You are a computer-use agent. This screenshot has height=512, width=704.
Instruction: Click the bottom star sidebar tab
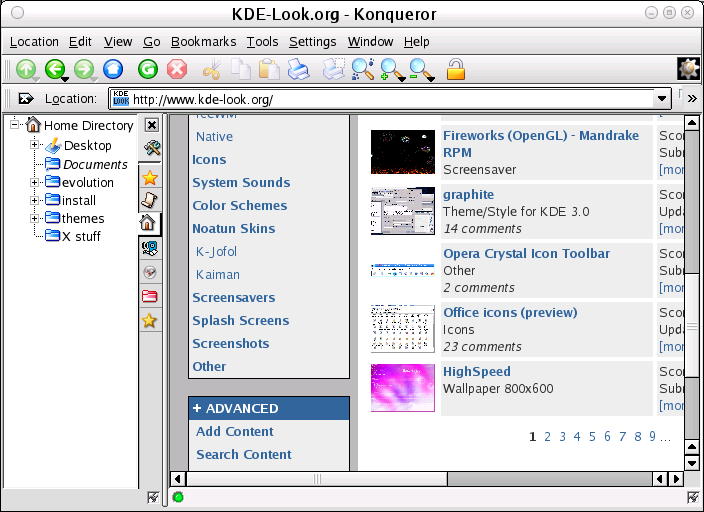pos(150,321)
